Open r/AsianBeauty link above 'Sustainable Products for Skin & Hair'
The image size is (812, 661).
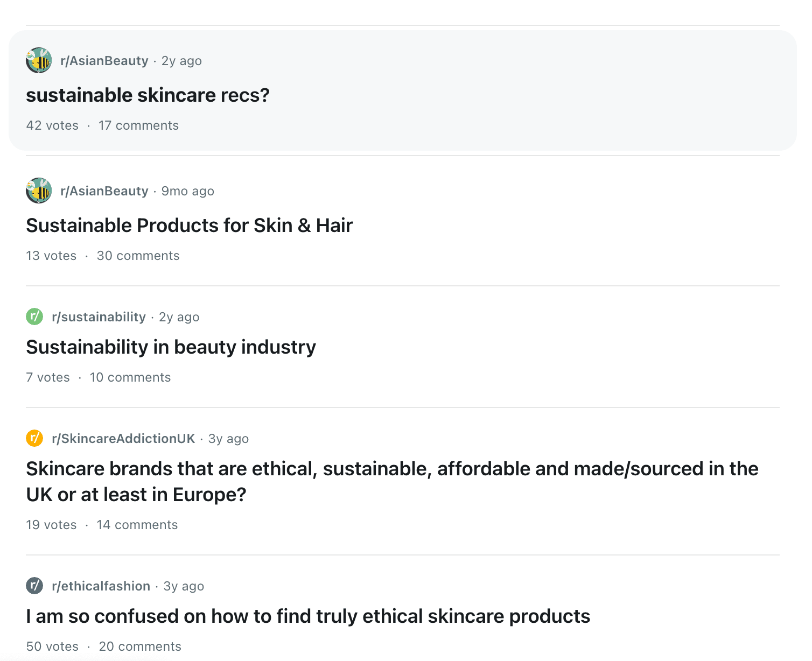(x=104, y=191)
